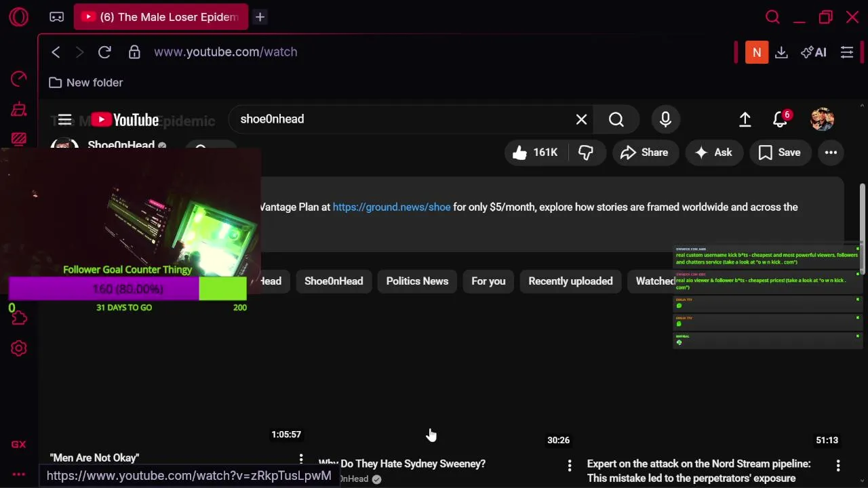
Task: Open YouTube notifications bell
Action: pyautogui.click(x=781, y=119)
